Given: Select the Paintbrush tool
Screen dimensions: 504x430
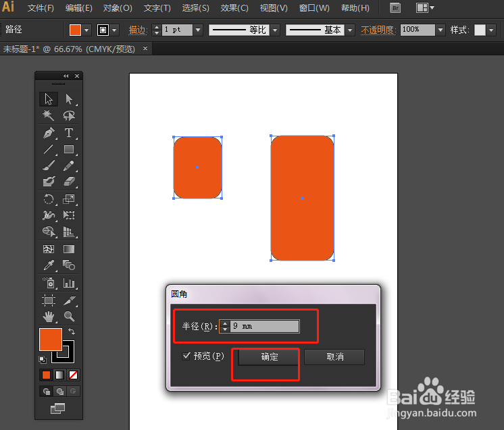Looking at the screenshot, I should point(49,165).
